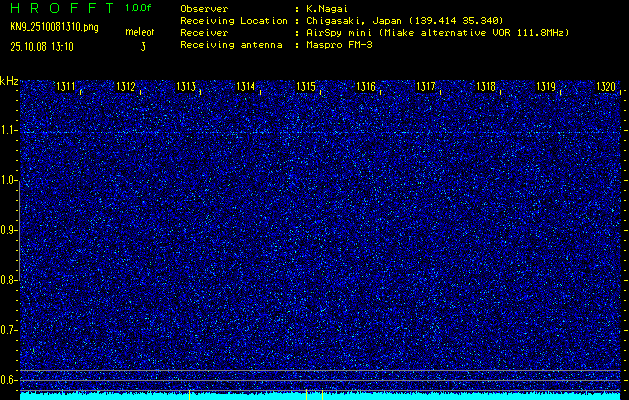Click the file name KN9_2510081310.png
The width and height of the screenshot is (629, 400).
(x=54, y=26)
